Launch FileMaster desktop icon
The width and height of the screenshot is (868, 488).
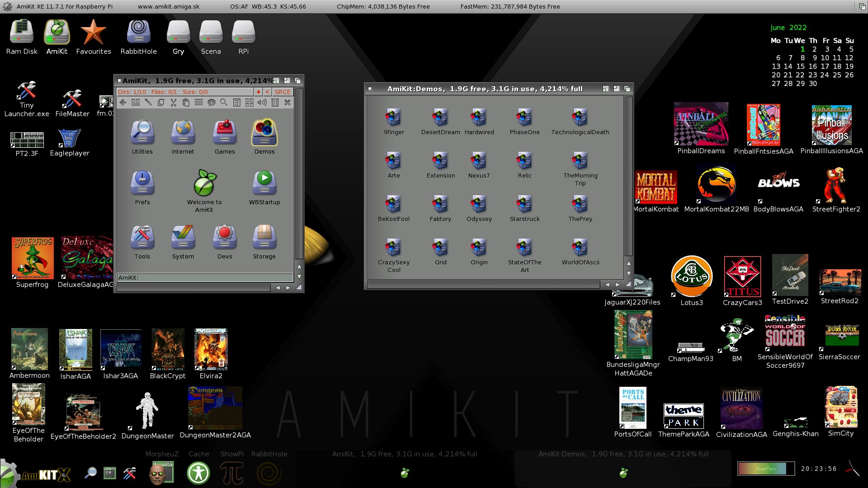(x=72, y=103)
